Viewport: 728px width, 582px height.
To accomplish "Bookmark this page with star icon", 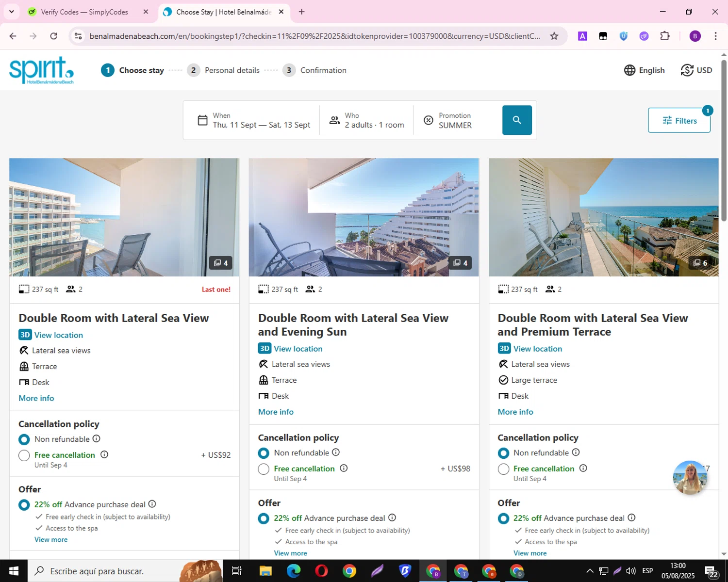I will pyautogui.click(x=554, y=36).
